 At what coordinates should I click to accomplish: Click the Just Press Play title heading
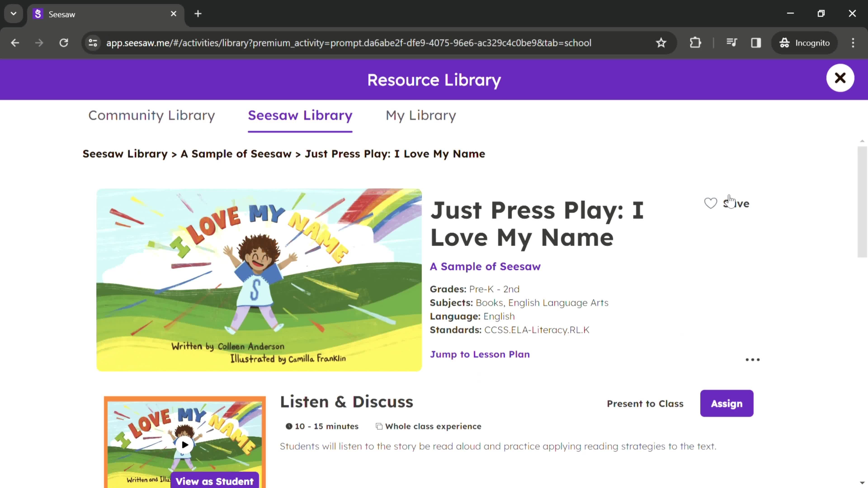[x=537, y=224]
